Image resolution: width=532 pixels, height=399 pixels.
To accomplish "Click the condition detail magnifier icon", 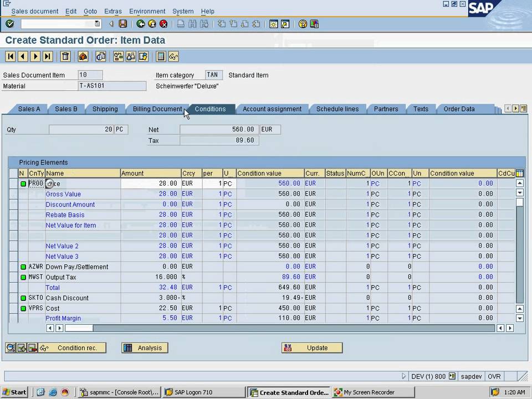I will [x=10, y=348].
